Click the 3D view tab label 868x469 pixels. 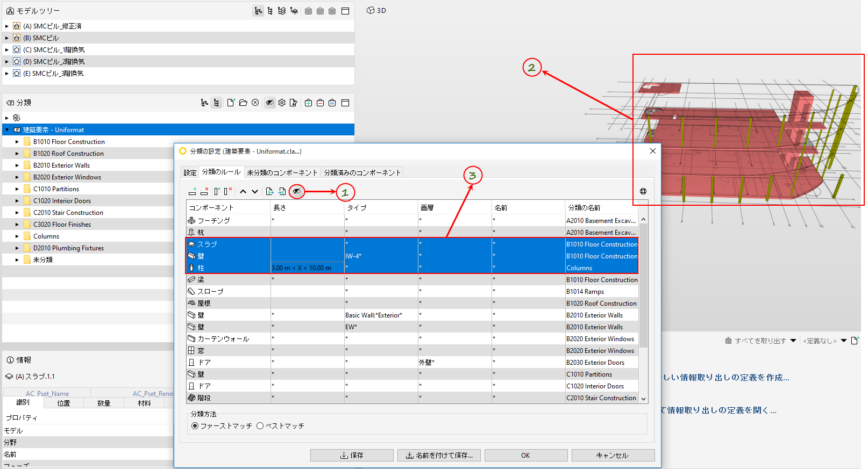(376, 10)
